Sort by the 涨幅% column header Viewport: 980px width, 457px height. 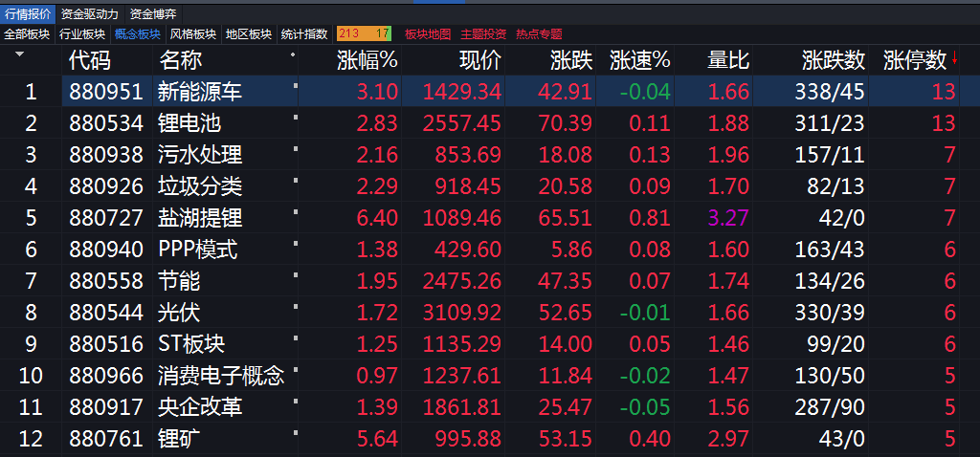pyautogui.click(x=367, y=60)
